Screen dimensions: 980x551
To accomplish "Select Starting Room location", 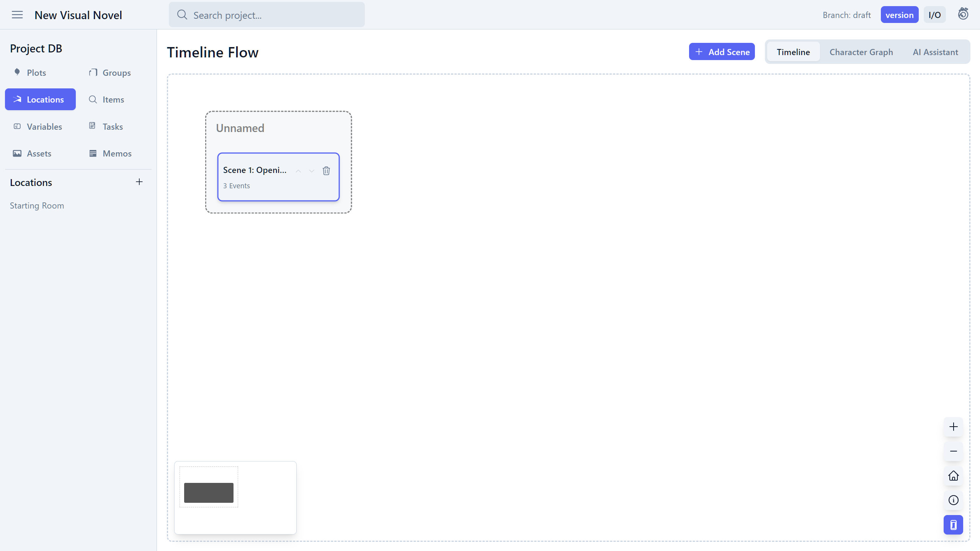I will tap(37, 205).
